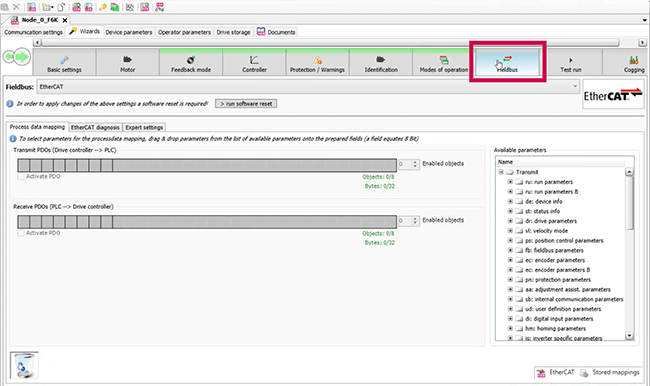The height and width of the screenshot is (386, 650).
Task: Expand the ru: run parameters folder
Action: pyautogui.click(x=510, y=182)
